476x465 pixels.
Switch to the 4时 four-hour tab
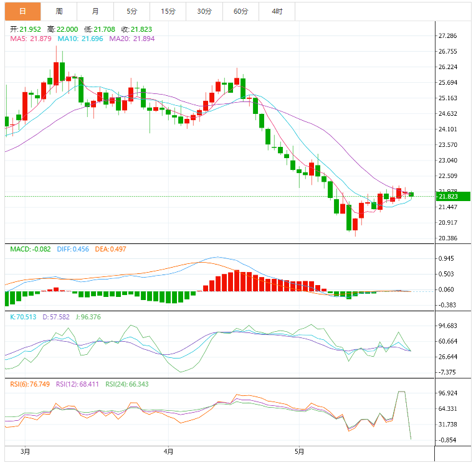277,12
